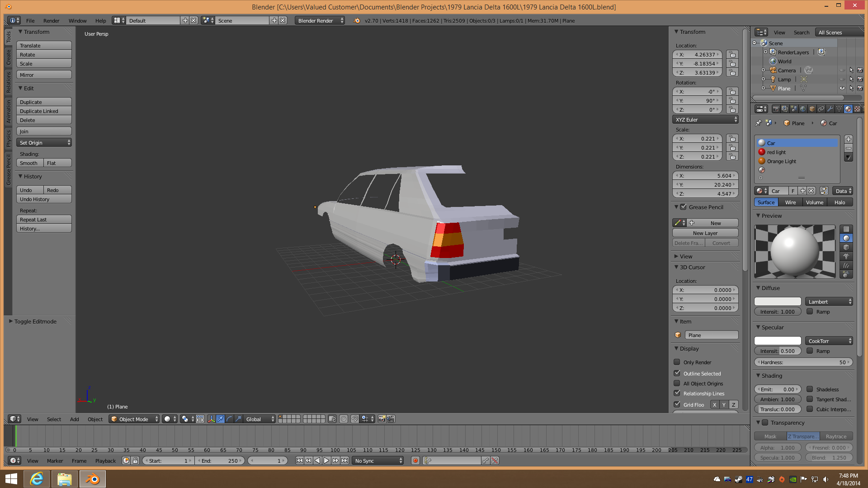This screenshot has width=868, height=488.
Task: Jump to the last frame
Action: (345, 460)
